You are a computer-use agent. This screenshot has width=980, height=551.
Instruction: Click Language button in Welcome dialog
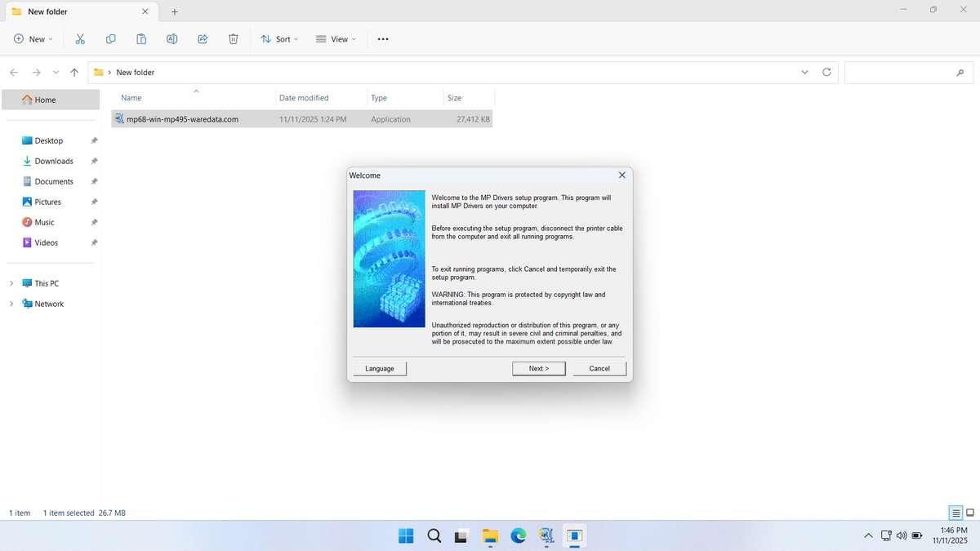pos(380,368)
